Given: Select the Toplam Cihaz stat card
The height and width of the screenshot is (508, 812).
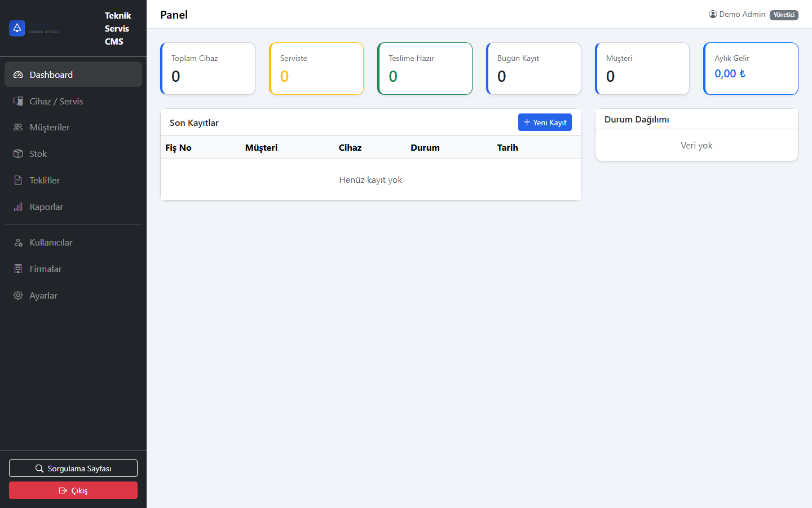Looking at the screenshot, I should 208,68.
